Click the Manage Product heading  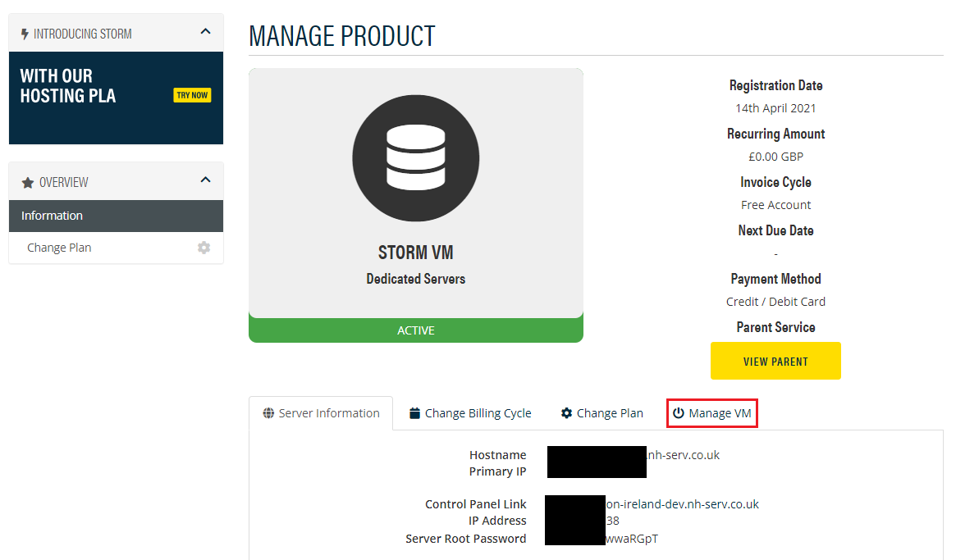[342, 37]
